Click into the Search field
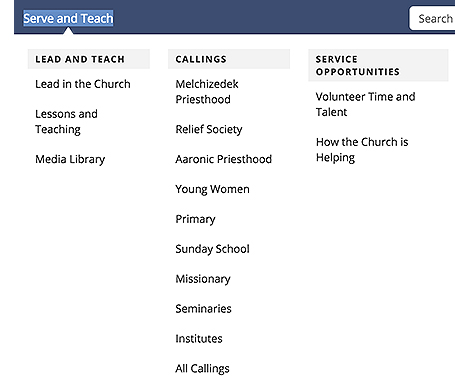455x386 pixels. coord(432,18)
